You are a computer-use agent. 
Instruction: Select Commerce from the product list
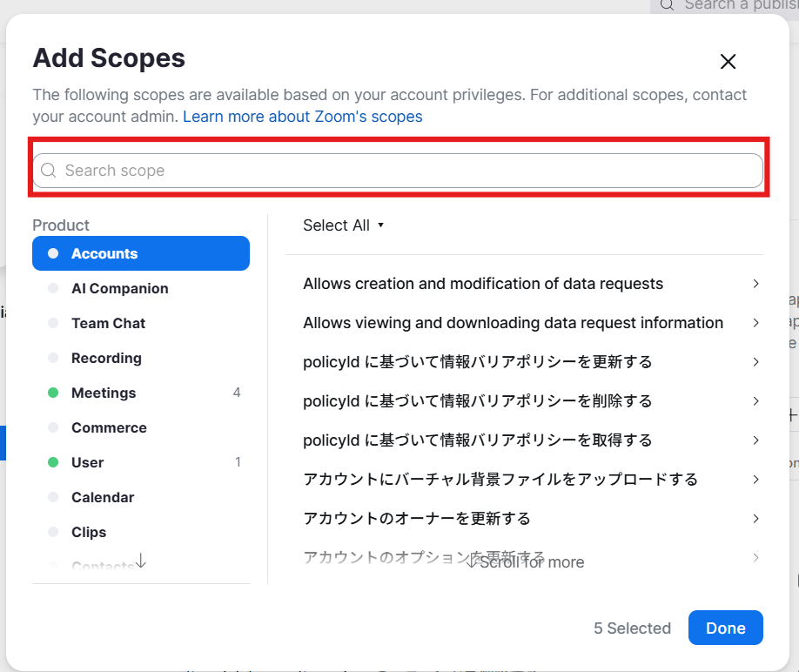(109, 427)
